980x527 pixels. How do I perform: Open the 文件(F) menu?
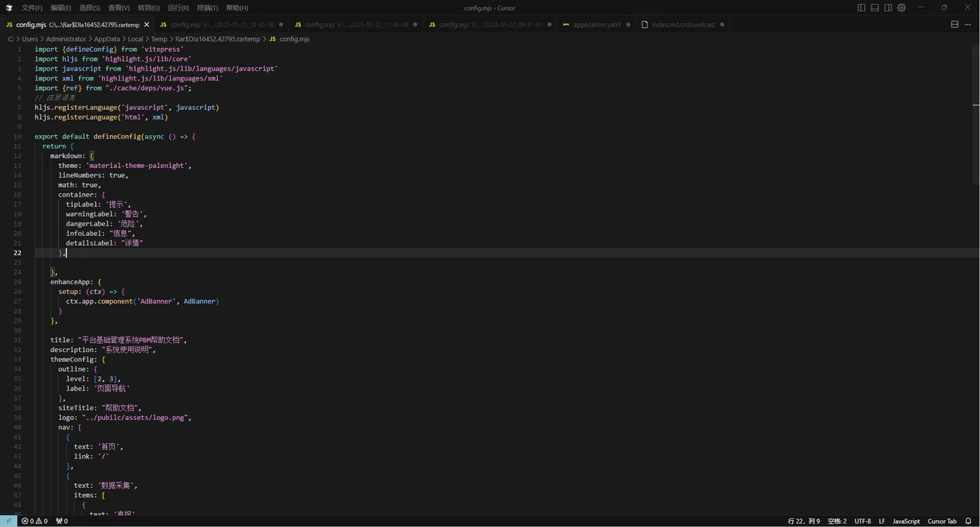tap(32, 8)
